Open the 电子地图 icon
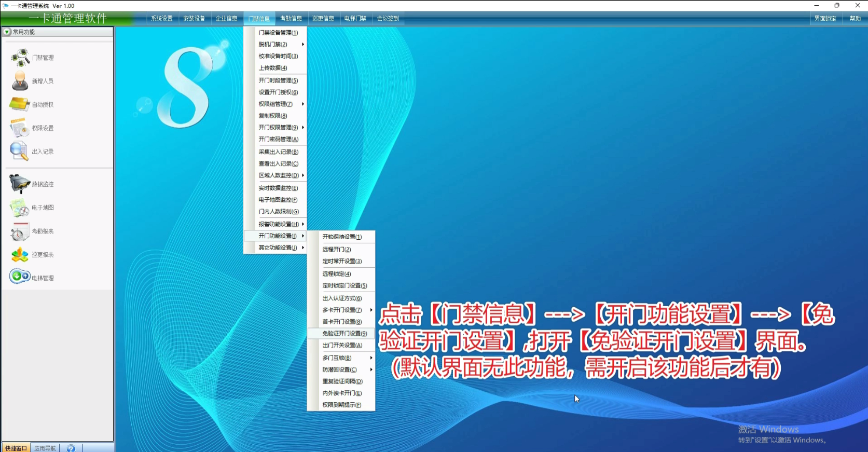Viewport: 868px width, 452px height. 20,208
